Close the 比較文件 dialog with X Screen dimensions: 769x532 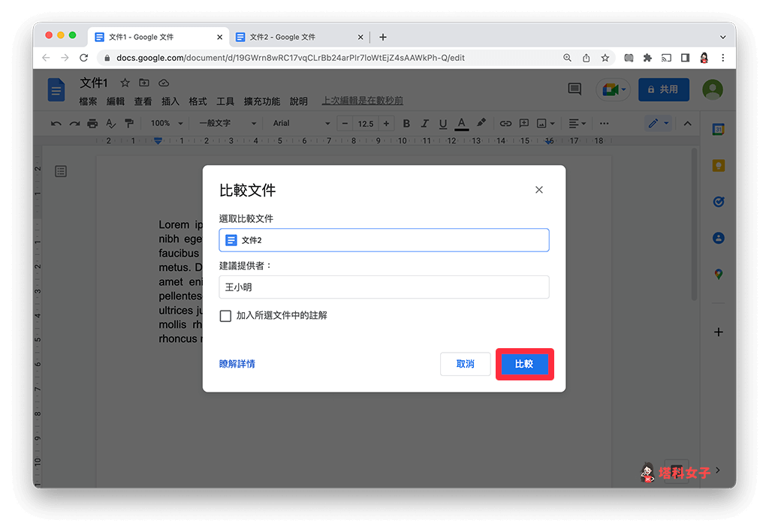[x=538, y=190]
